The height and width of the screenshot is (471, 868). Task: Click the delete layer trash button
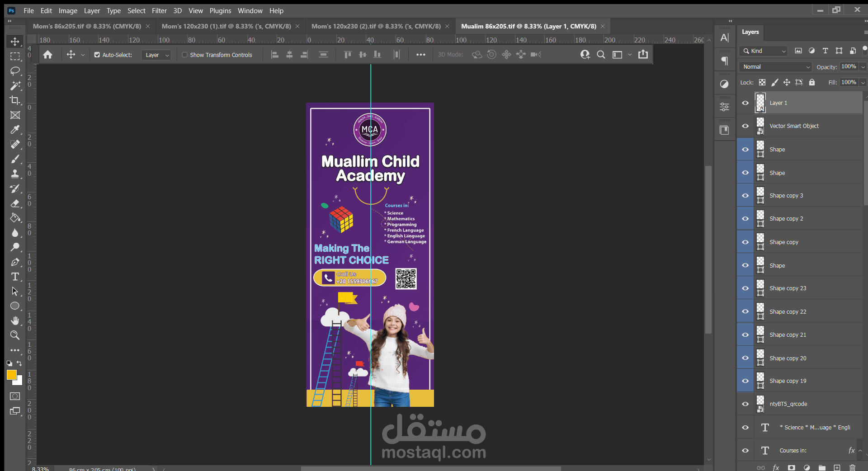[853, 467]
